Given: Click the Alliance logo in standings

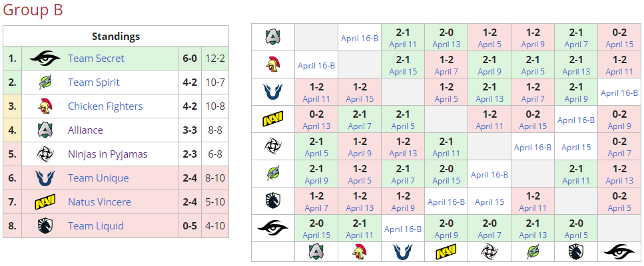Looking at the screenshot, I should [x=45, y=130].
